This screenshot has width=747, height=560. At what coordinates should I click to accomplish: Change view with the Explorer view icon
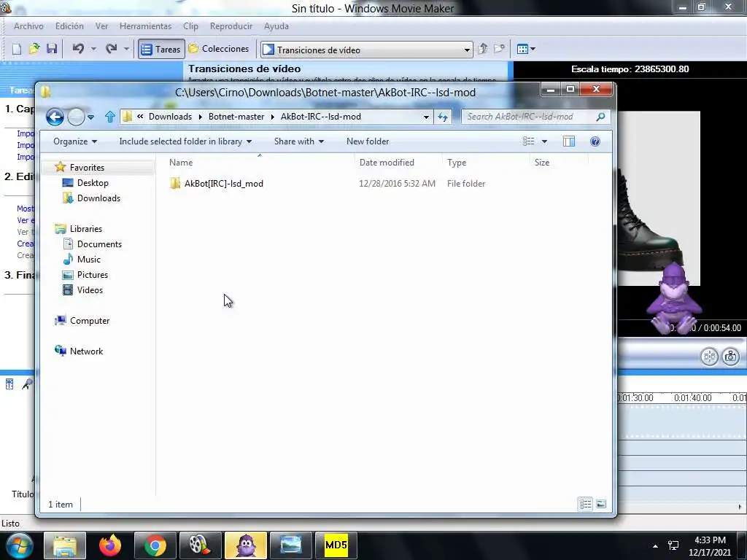click(528, 141)
